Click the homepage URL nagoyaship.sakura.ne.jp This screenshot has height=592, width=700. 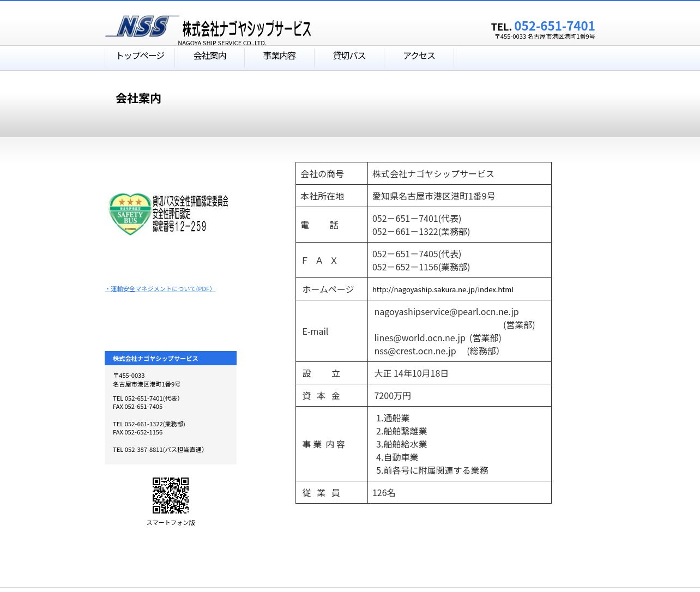pos(443,289)
